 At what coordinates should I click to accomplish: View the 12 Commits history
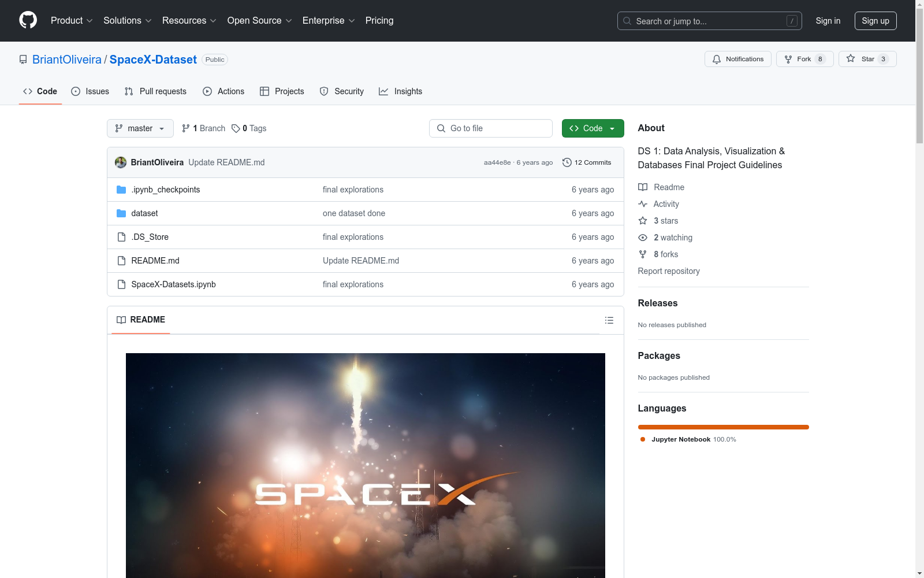point(587,162)
